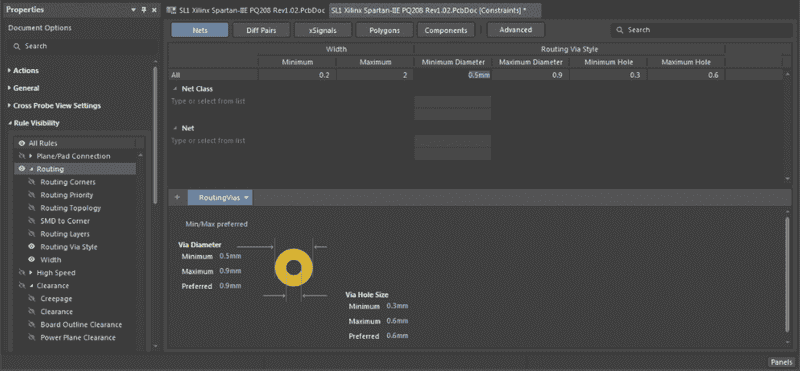This screenshot has width=800, height=371.
Task: Hide the Routing Via Style rule
Action: (x=32, y=247)
